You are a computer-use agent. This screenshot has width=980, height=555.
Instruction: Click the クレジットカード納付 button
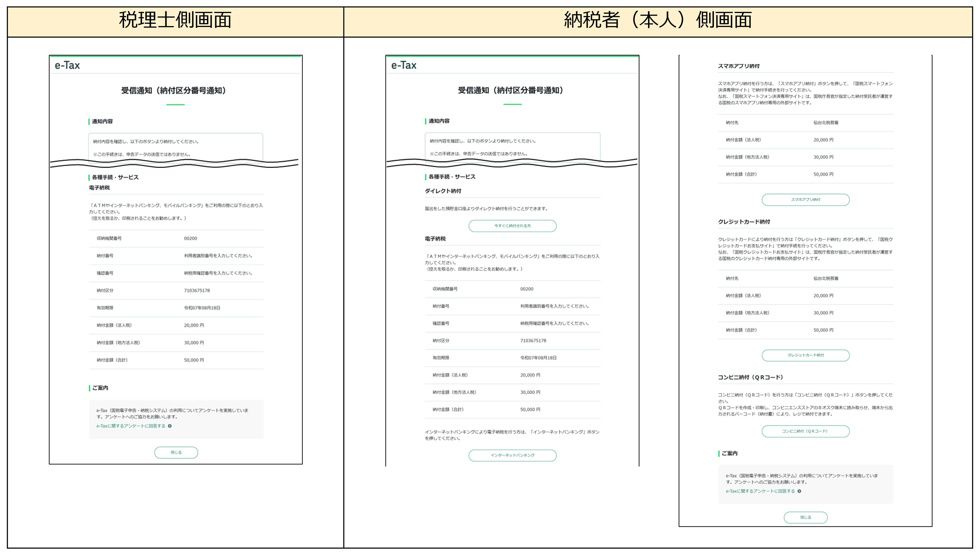point(806,355)
